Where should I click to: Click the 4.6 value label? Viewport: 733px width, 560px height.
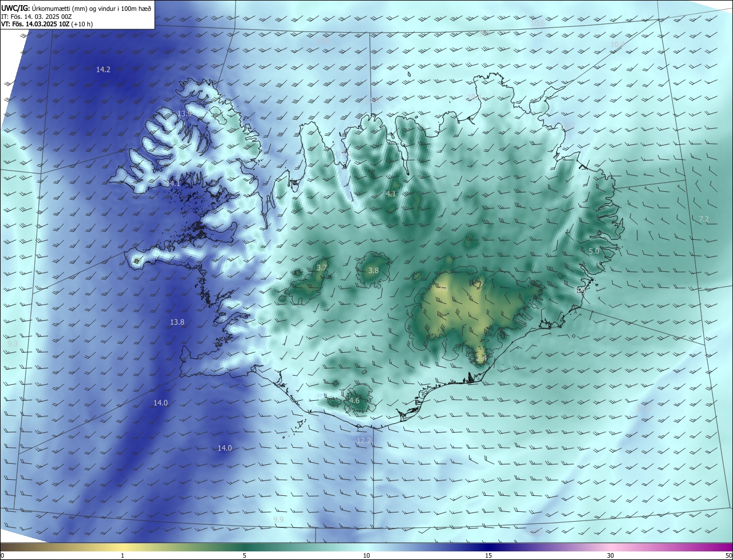(x=354, y=400)
